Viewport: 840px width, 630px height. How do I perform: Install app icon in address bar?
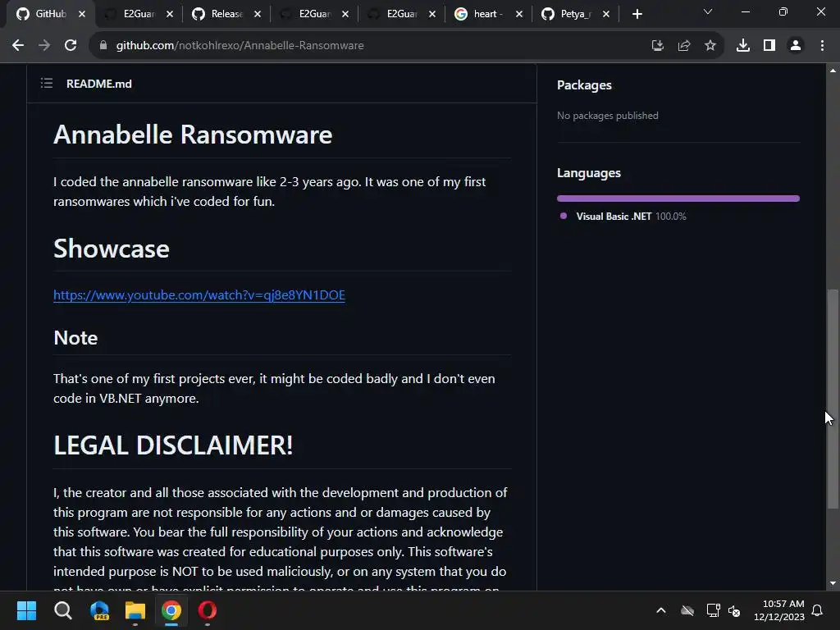coord(657,46)
